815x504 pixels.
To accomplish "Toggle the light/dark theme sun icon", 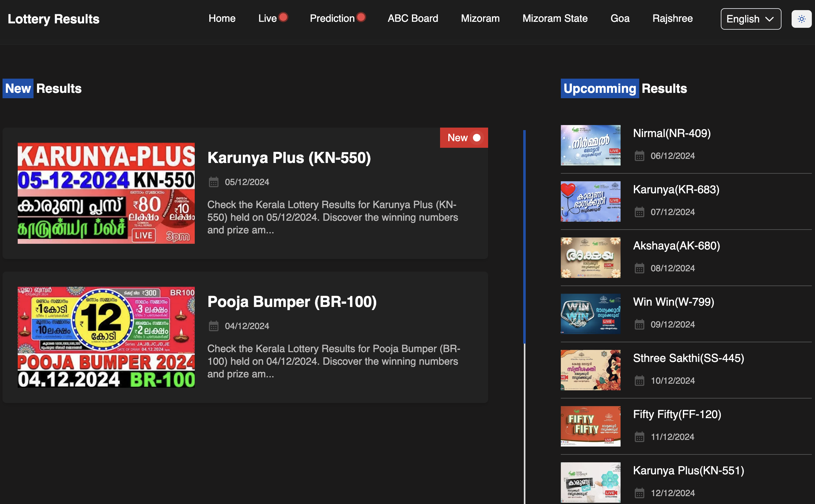I will [801, 19].
